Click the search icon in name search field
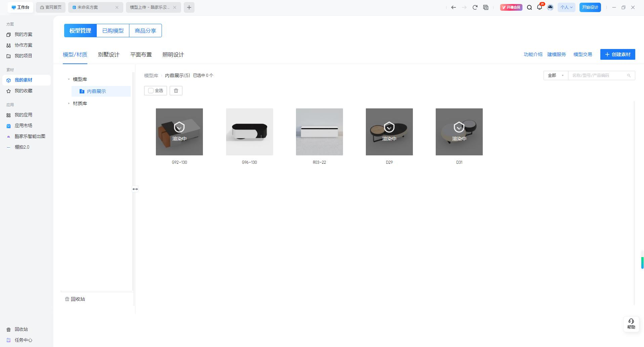Screen dimensions: 644x347 629,76
